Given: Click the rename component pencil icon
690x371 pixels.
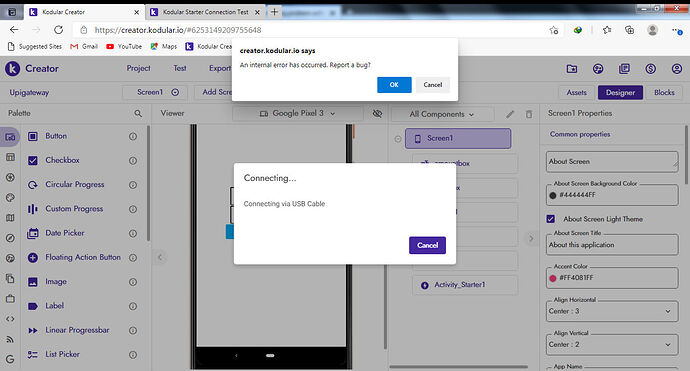Looking at the screenshot, I should click(x=510, y=114).
